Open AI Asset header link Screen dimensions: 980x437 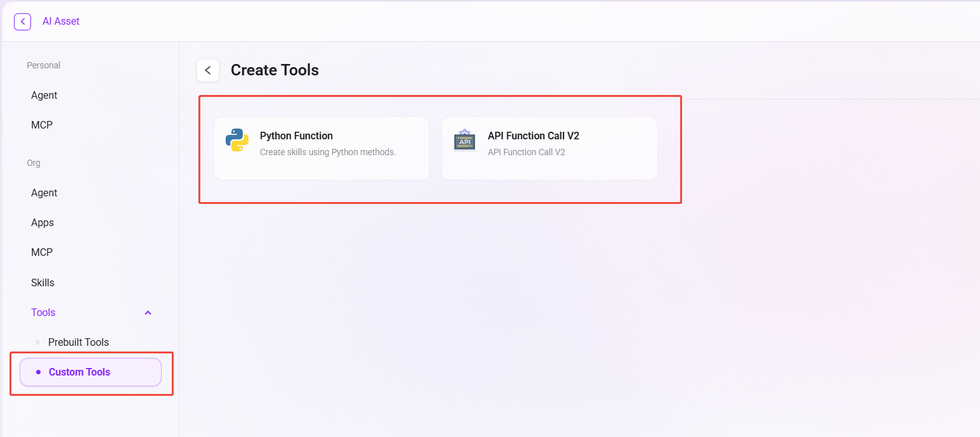pyautogui.click(x=61, y=22)
